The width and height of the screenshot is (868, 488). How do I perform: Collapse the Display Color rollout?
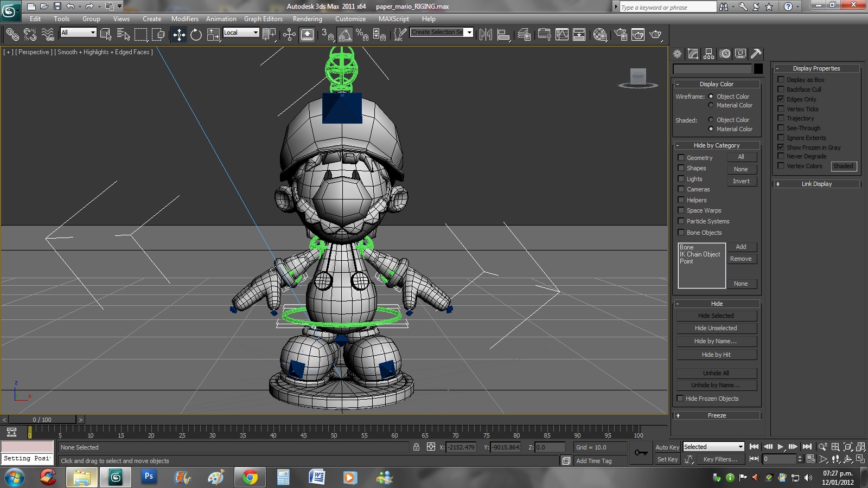coord(717,84)
